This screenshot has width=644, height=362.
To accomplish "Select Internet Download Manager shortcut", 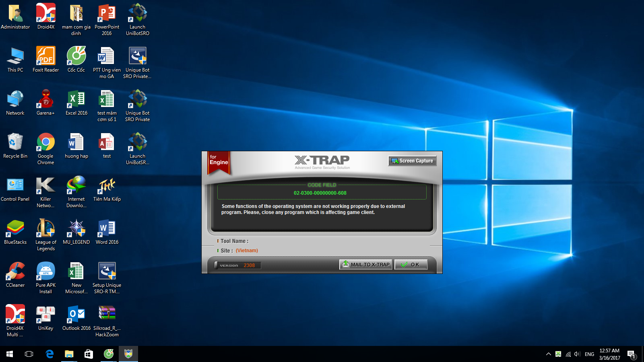I will pos(76,192).
